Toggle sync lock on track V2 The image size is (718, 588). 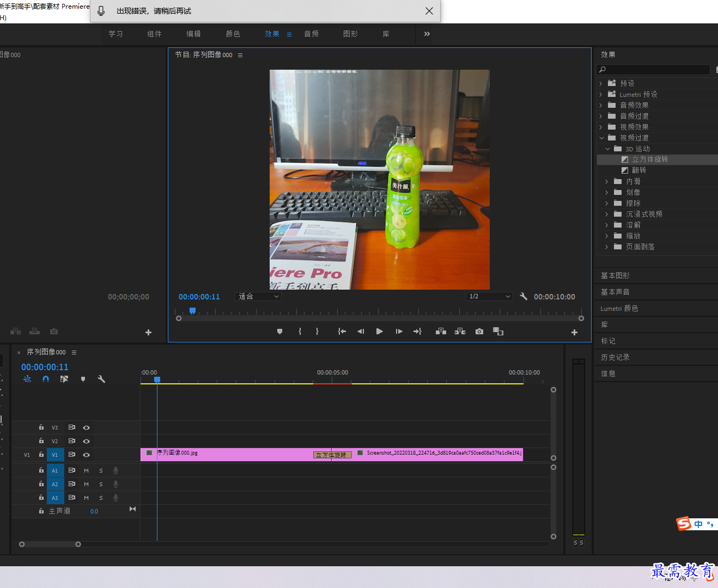71,441
